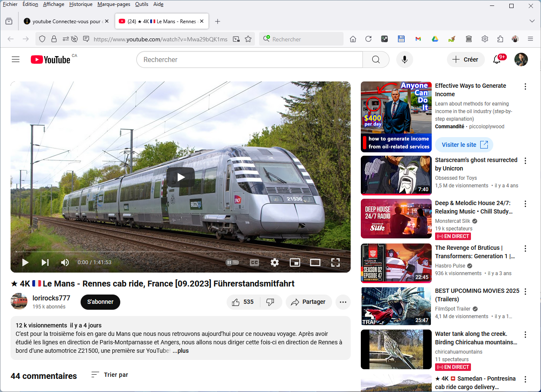Expand description with ...plus link

181,351
